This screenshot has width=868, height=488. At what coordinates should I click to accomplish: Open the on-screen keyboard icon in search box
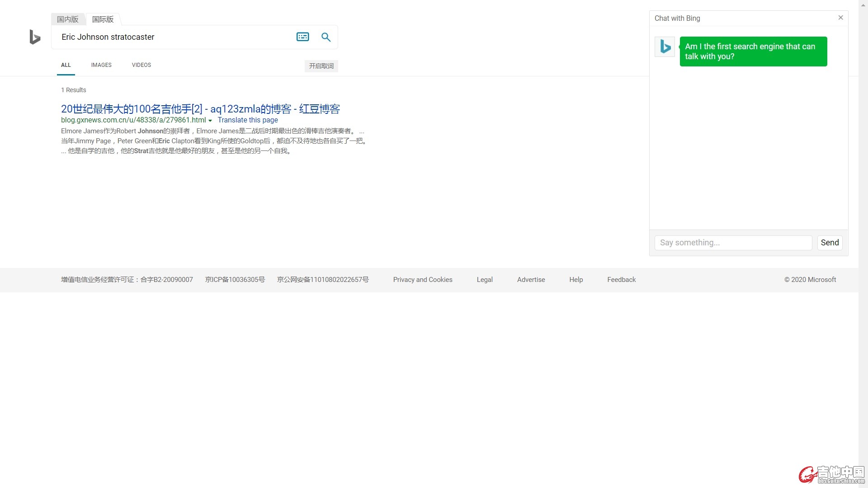(x=302, y=37)
